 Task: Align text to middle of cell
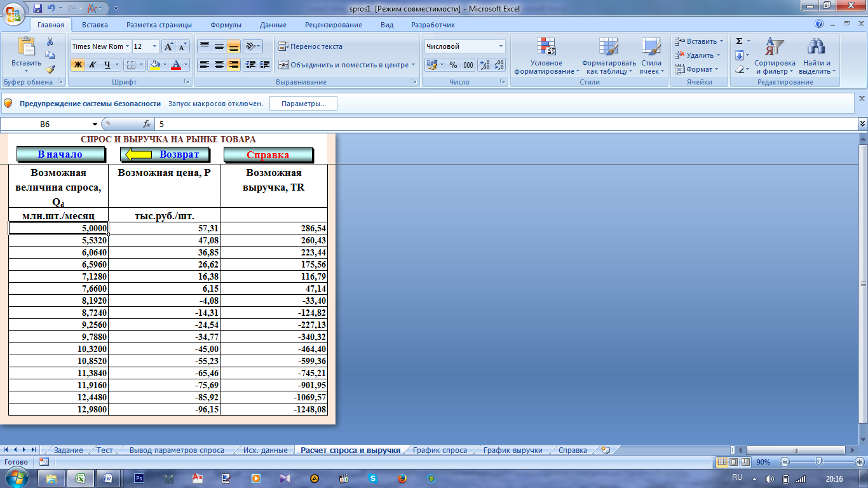click(x=219, y=46)
